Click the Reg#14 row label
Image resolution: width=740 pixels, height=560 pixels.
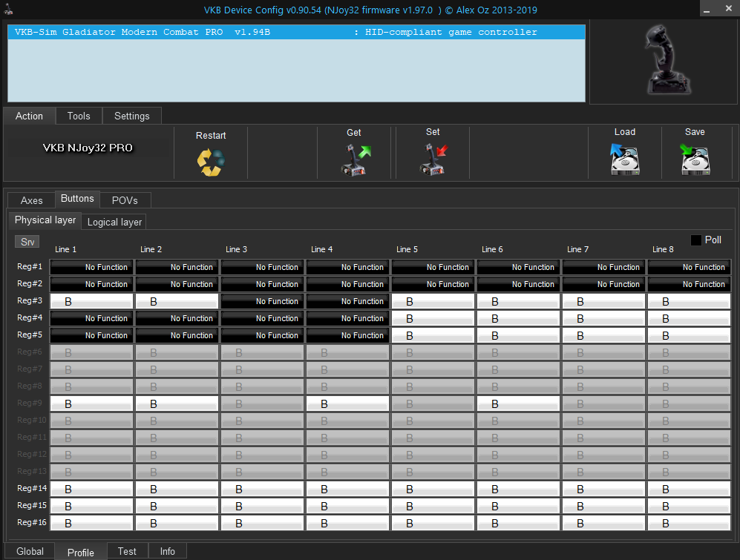(x=32, y=488)
